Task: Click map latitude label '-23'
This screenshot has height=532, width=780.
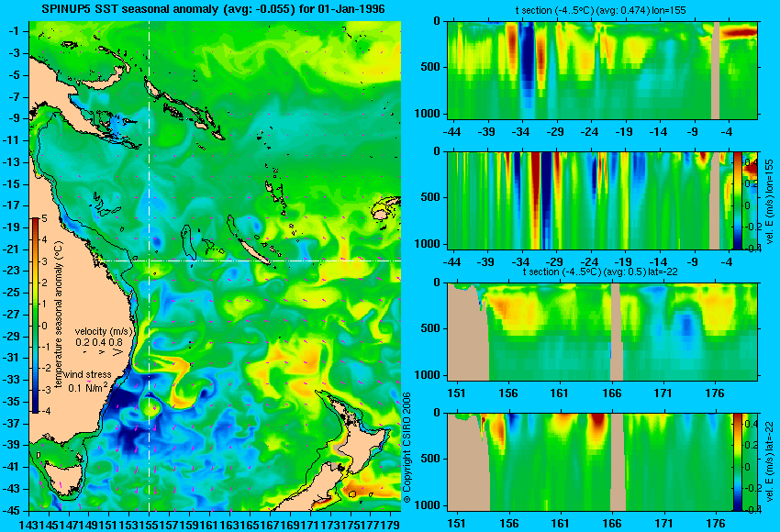Action: pos(12,271)
